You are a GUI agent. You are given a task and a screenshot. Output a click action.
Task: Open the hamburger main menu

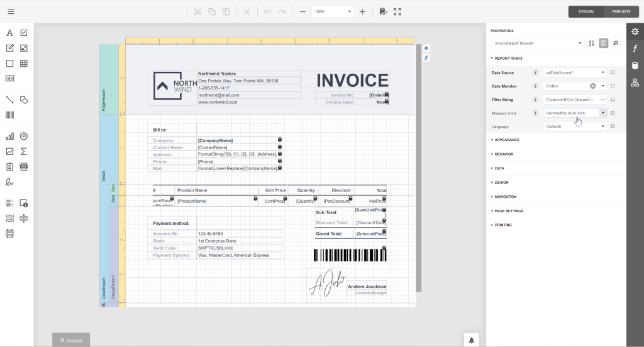[11, 11]
